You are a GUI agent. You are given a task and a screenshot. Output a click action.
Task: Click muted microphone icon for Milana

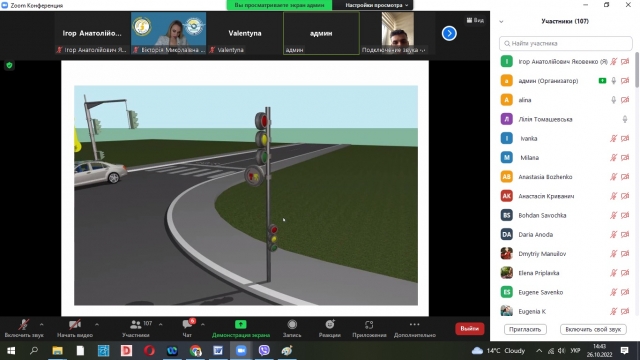click(613, 158)
